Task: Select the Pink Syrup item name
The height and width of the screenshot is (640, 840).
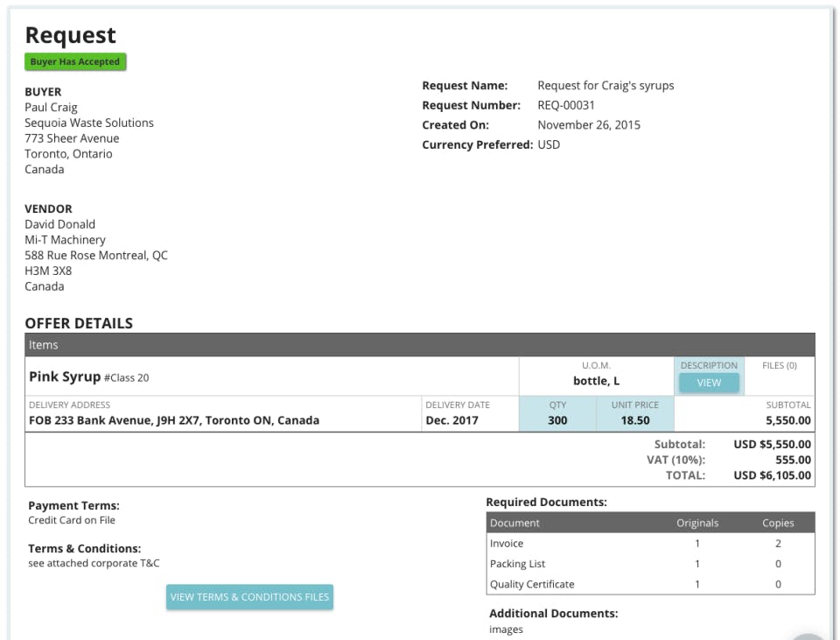Action: click(x=65, y=376)
